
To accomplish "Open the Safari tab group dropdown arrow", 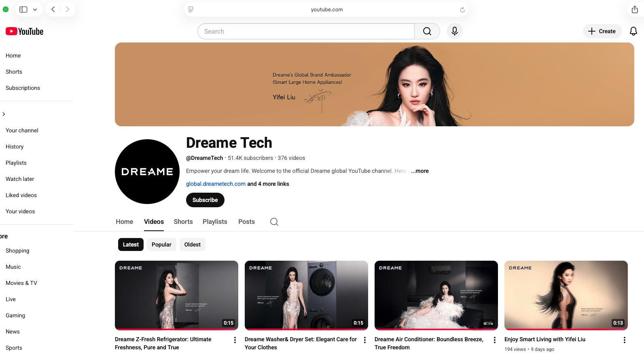I will pyautogui.click(x=35, y=9).
